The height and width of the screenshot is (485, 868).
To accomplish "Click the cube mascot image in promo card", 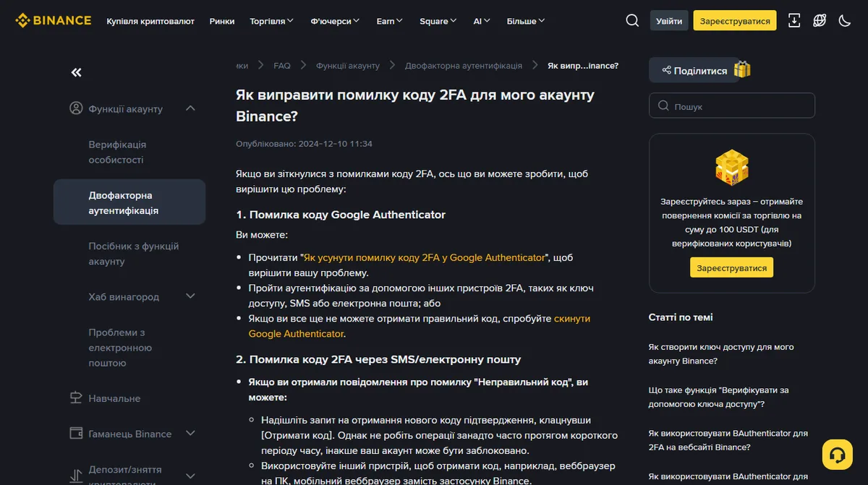I will point(731,168).
